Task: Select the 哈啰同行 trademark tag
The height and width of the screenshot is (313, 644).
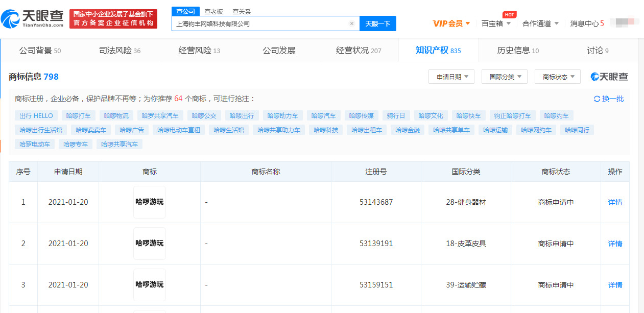Action: pos(577,130)
